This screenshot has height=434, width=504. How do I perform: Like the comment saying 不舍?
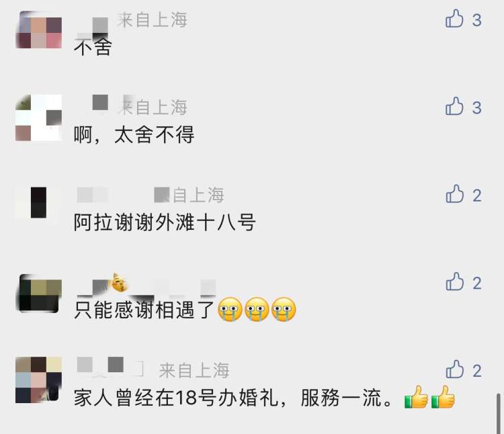[x=454, y=19]
